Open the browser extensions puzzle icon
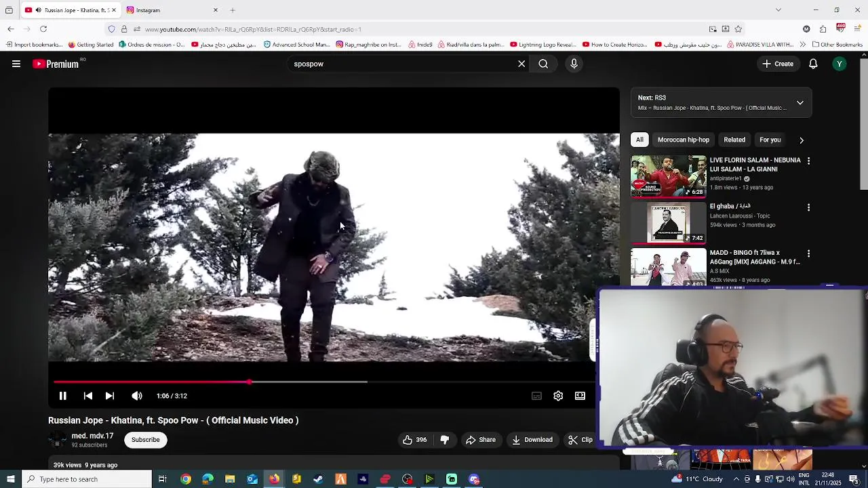The width and height of the screenshot is (868, 488). click(823, 29)
